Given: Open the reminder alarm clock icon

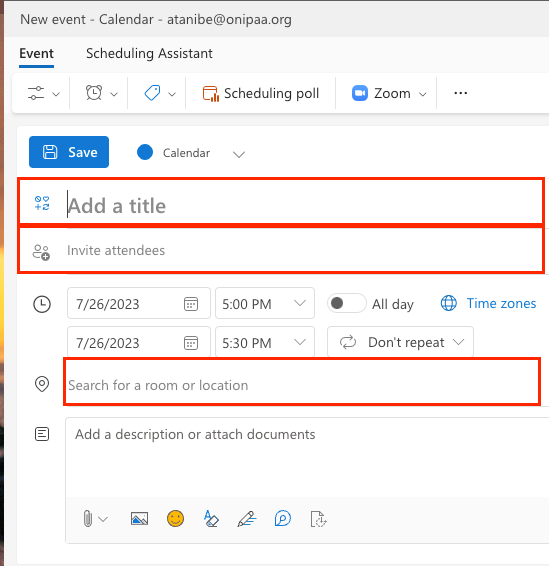Looking at the screenshot, I should coord(94,93).
